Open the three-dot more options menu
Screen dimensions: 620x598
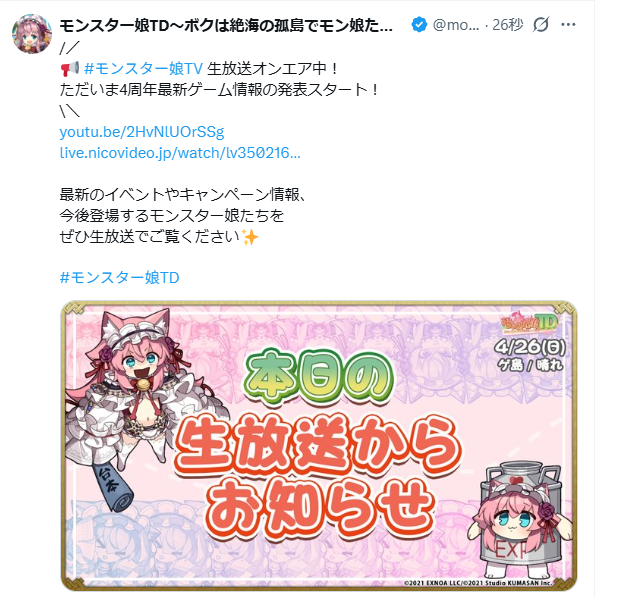(568, 25)
